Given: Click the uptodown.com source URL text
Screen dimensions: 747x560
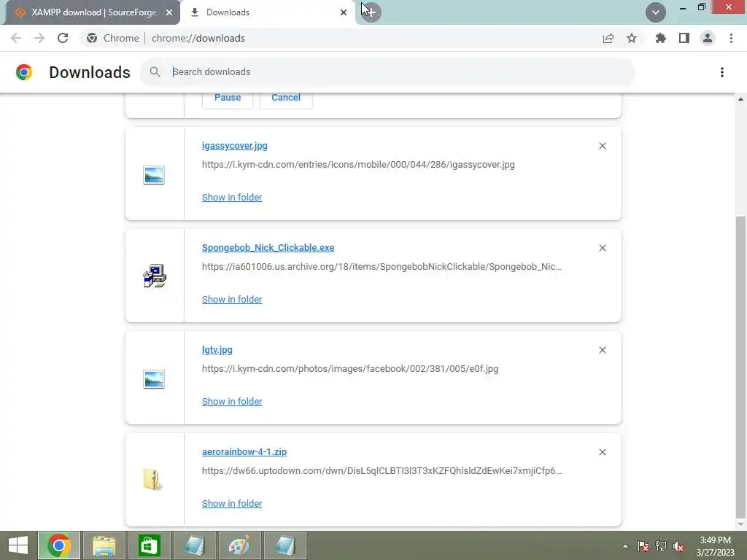Looking at the screenshot, I should pos(382,471).
